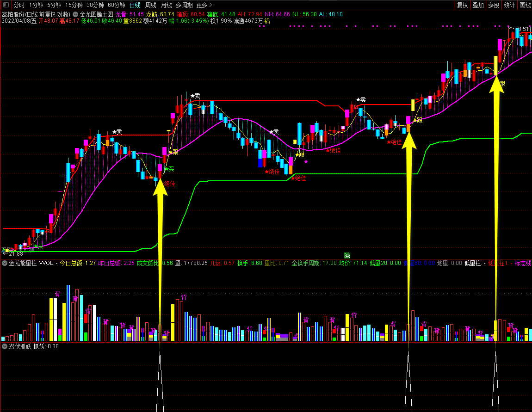Switch to 月线 monthly chart
This screenshot has height=412, width=532.
166,5
